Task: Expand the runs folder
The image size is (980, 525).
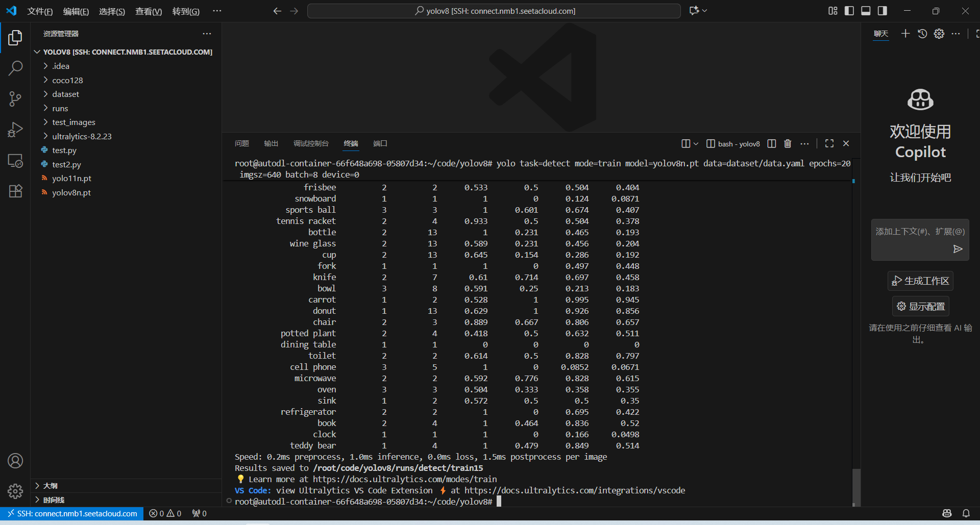Action: 60,108
